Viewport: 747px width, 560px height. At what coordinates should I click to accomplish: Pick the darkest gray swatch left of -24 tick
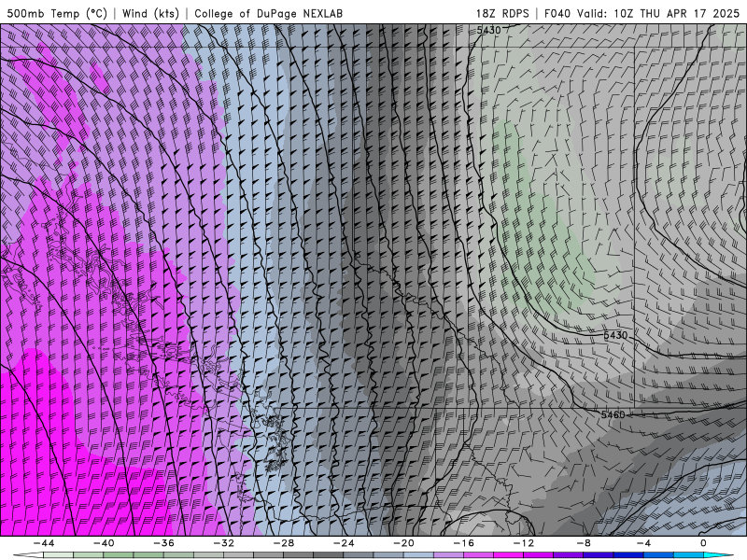tap(329, 555)
